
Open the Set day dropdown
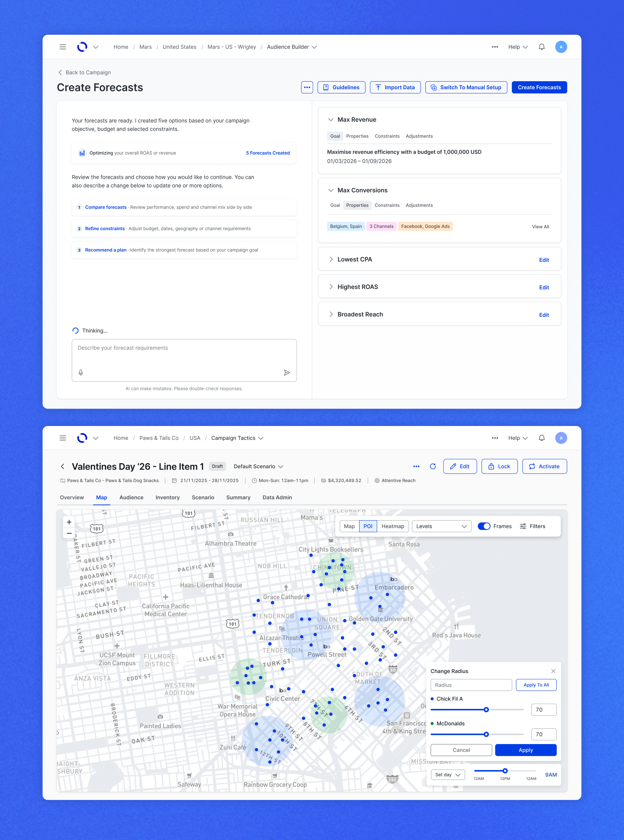(x=448, y=775)
